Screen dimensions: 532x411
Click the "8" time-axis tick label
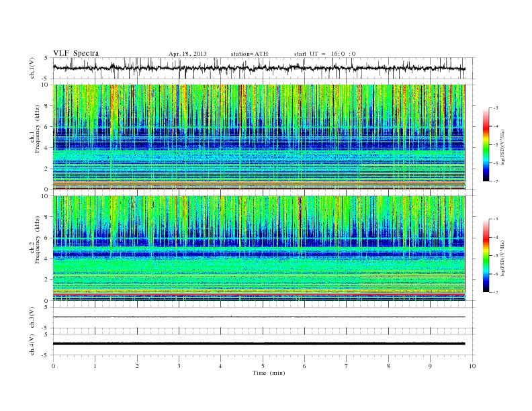(388, 366)
